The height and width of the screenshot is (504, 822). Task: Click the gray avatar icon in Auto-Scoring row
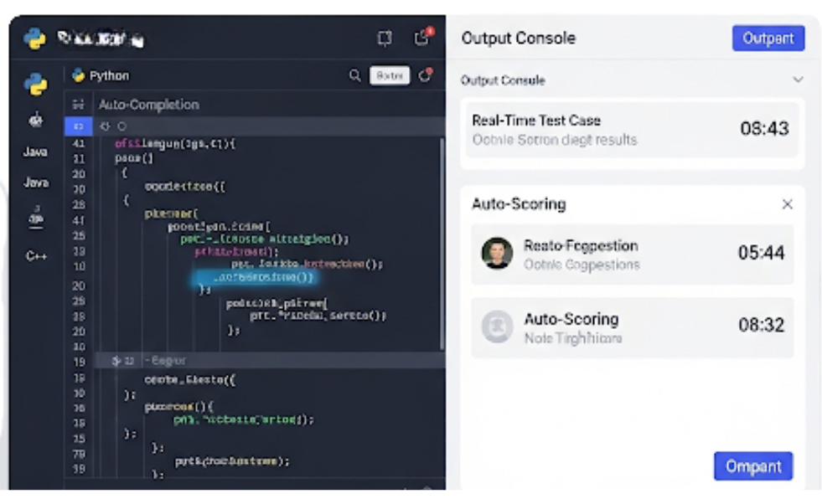pos(497,327)
